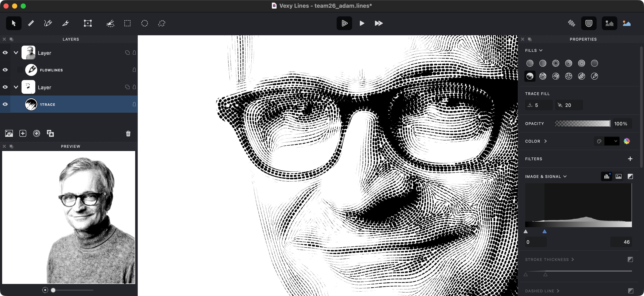Select the pen nib draw tool
This screenshot has height=296, width=644.
pos(65,23)
